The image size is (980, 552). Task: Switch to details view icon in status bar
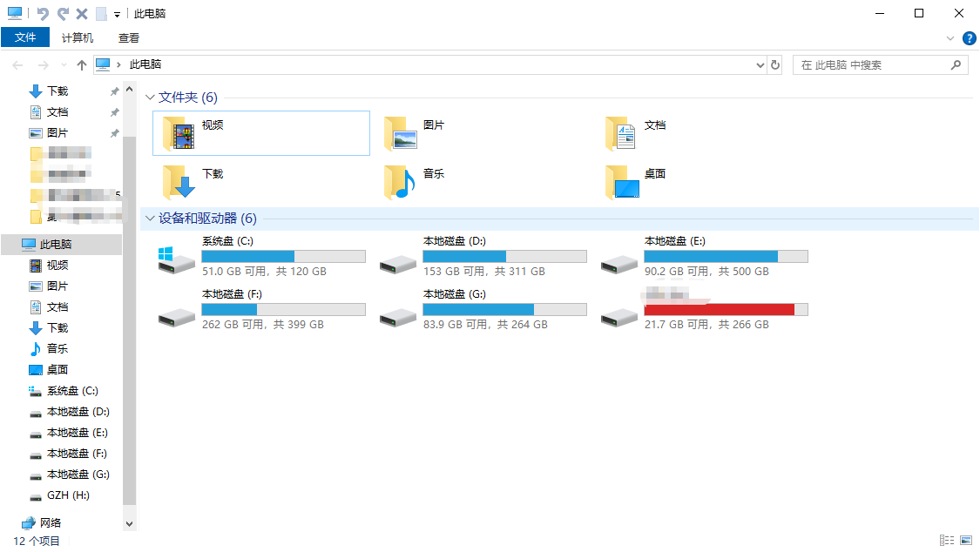947,540
